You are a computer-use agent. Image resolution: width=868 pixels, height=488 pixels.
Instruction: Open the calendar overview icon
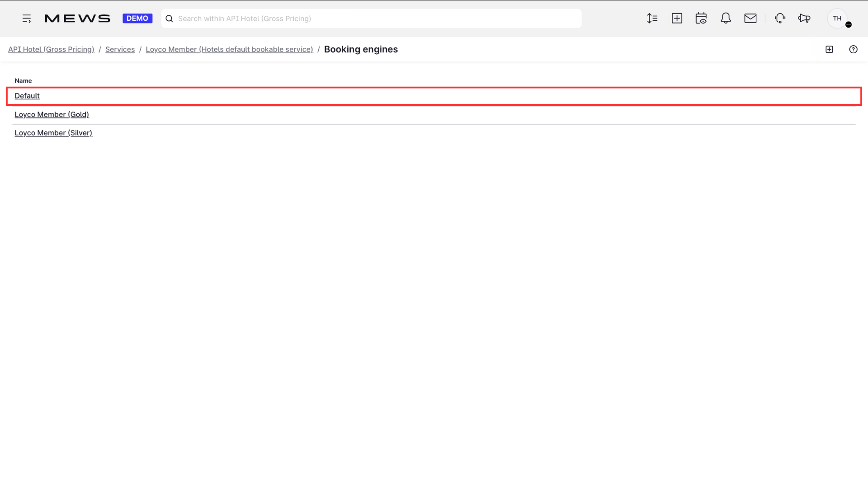[x=701, y=19]
